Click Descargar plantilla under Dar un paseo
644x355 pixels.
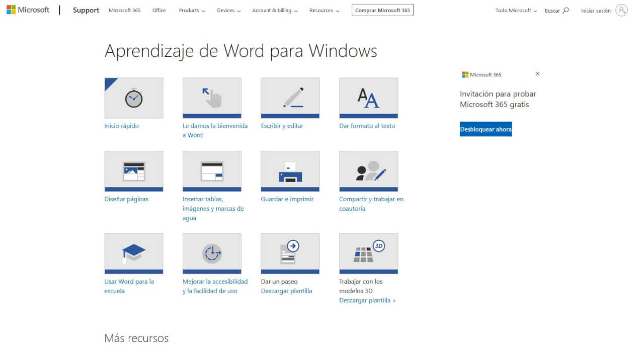286,291
